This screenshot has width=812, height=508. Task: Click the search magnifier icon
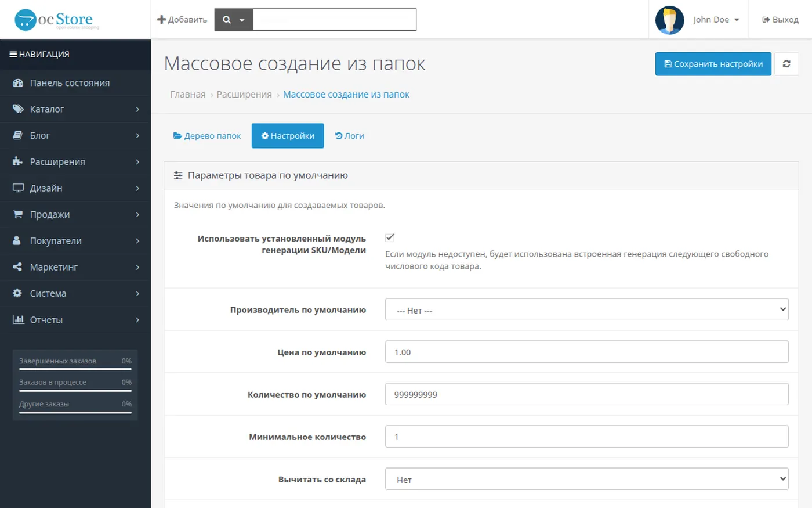click(227, 20)
